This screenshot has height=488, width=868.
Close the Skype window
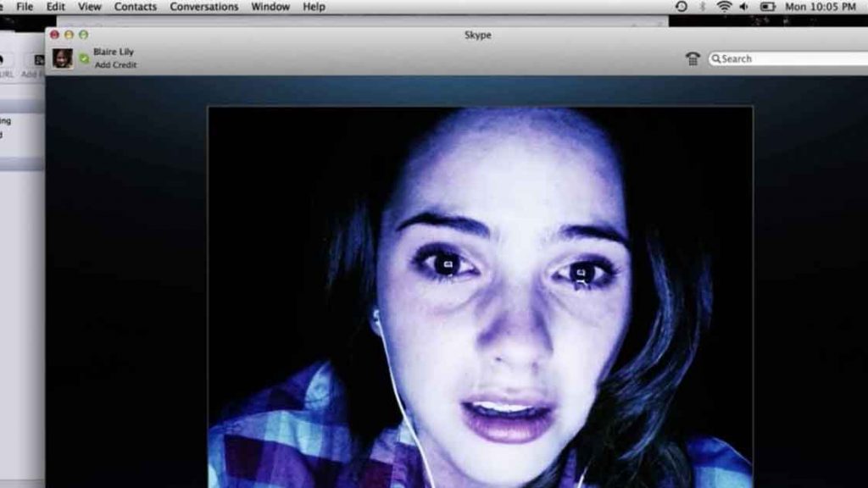pos(54,34)
